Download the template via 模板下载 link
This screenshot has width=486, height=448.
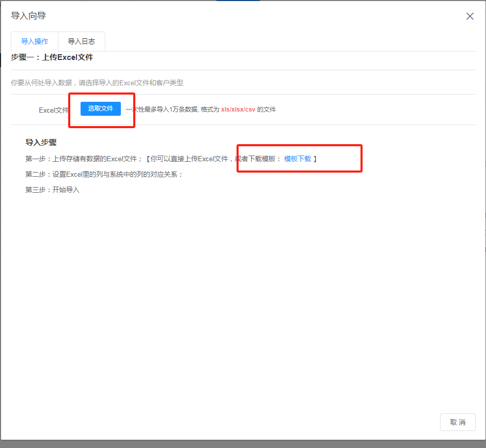click(x=297, y=159)
